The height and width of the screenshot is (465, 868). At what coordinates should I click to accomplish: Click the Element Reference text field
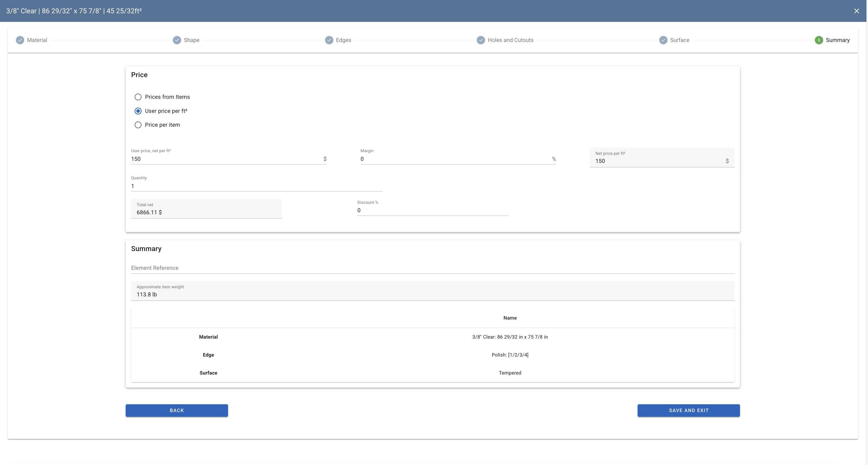coord(432,268)
